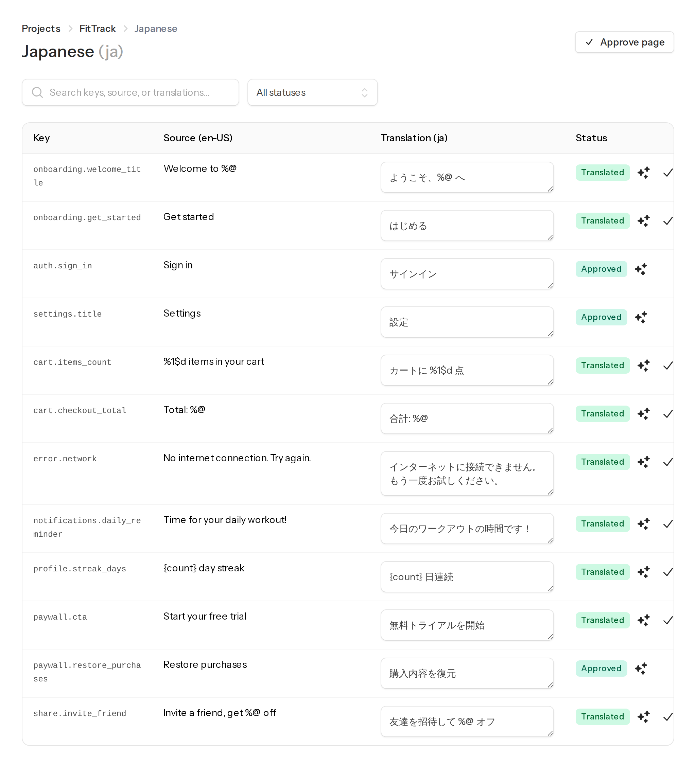Image resolution: width=696 pixels, height=784 pixels.
Task: Approve error.network translation checkmark
Action: tap(667, 462)
